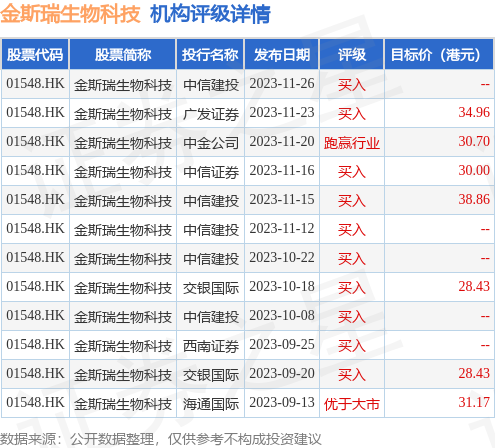Click the 跑赢行业 rating from 中金公司
495x448 pixels.
pos(352,143)
